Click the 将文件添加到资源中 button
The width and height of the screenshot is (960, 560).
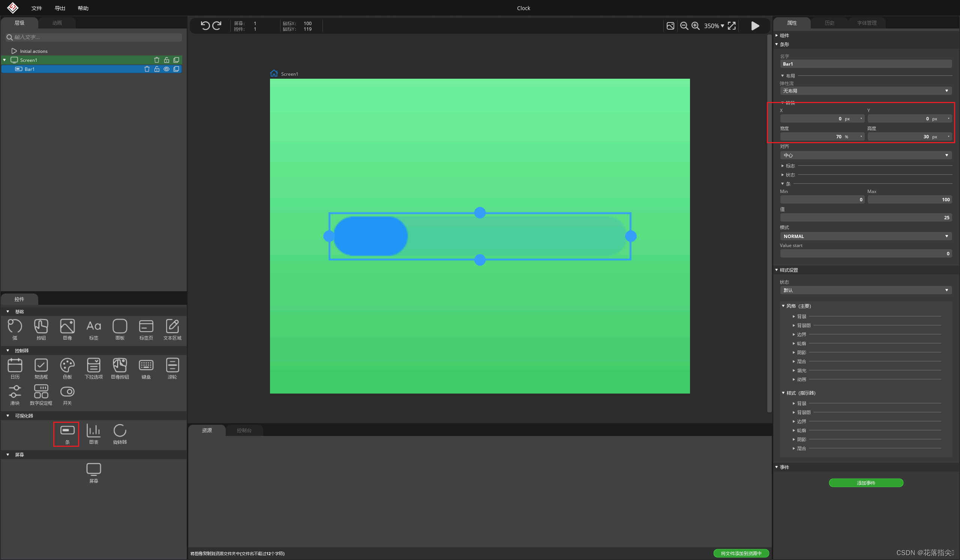coord(741,554)
